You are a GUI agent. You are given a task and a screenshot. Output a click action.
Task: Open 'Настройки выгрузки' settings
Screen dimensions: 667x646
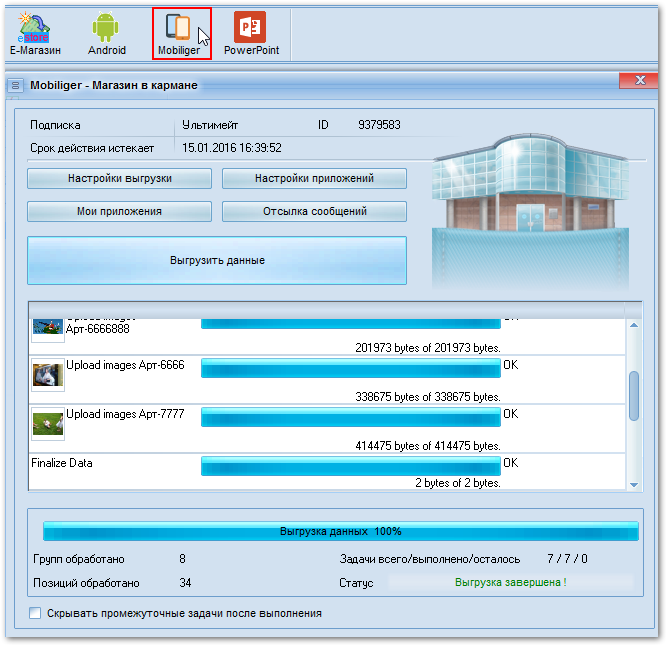coord(119,179)
